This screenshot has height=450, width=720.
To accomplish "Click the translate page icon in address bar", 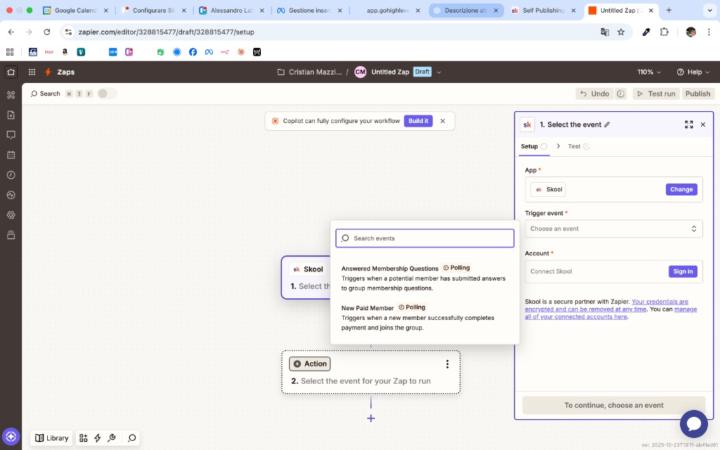I will pos(605,32).
